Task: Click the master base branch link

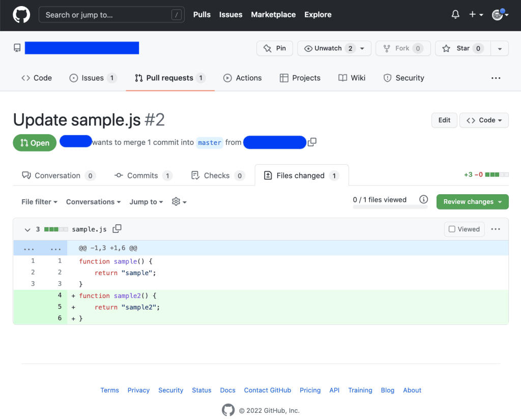Action: (209, 142)
